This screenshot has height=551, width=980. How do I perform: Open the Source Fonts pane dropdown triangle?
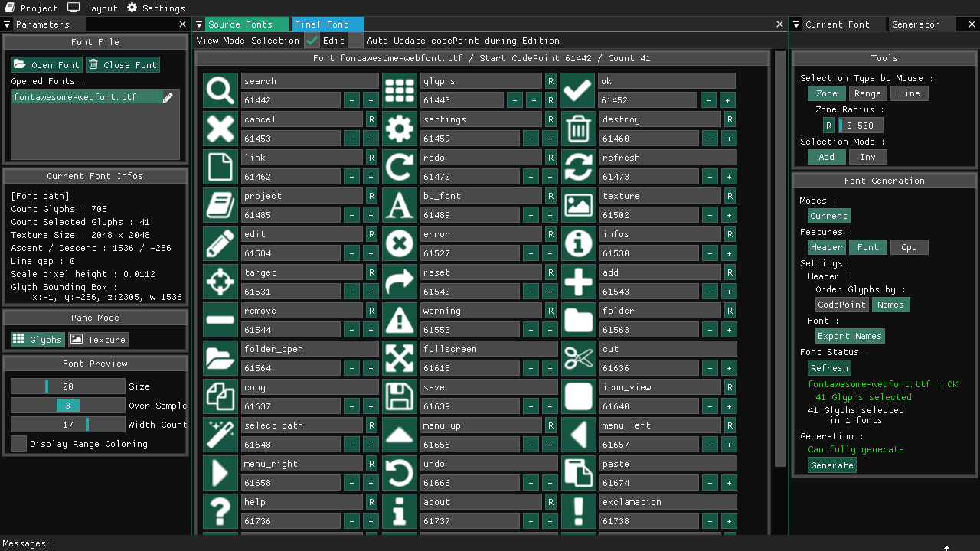tap(199, 24)
